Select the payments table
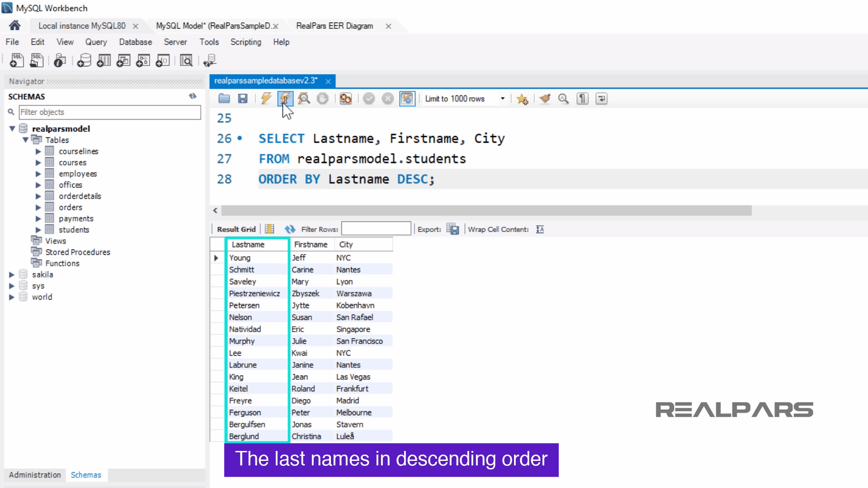The image size is (868, 488). point(76,219)
